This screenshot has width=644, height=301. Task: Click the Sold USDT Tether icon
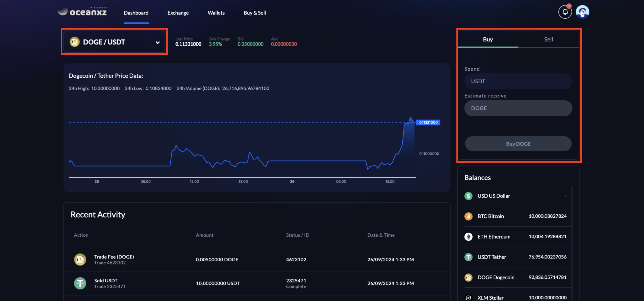coord(80,283)
